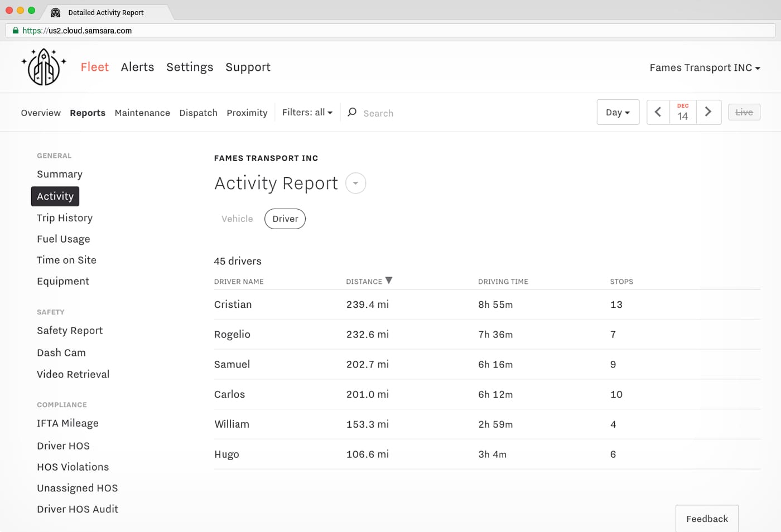
Task: Open Video Retrieval
Action: pos(73,374)
